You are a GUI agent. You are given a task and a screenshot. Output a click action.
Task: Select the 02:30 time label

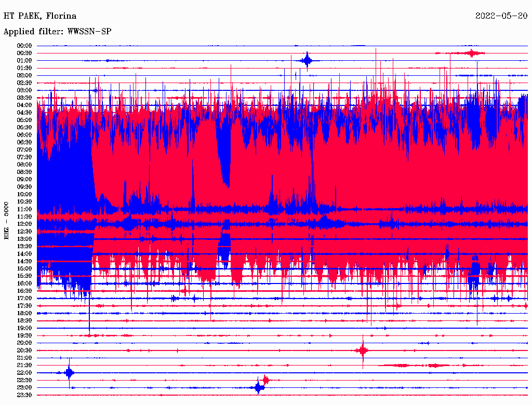click(x=24, y=83)
